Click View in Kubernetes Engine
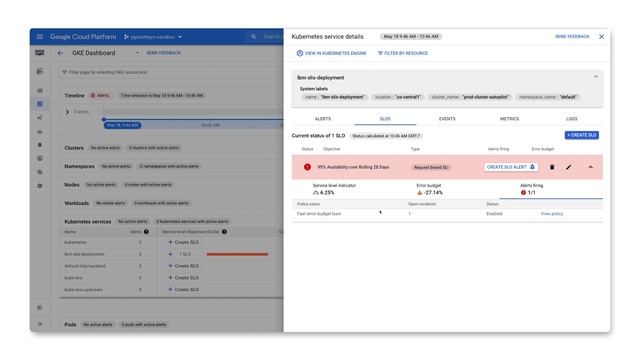 click(x=331, y=53)
